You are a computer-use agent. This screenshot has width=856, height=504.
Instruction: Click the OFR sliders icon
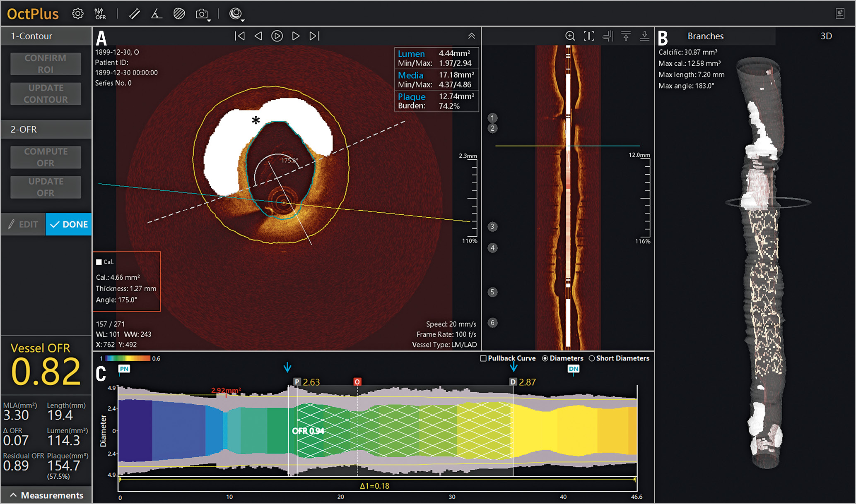click(100, 14)
